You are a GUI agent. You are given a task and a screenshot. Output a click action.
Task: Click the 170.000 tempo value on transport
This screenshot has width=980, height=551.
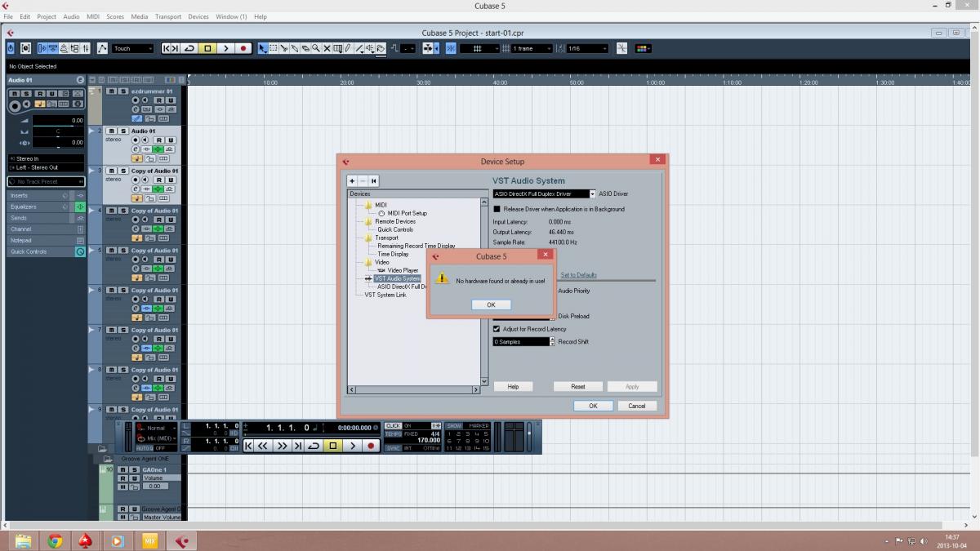(429, 441)
